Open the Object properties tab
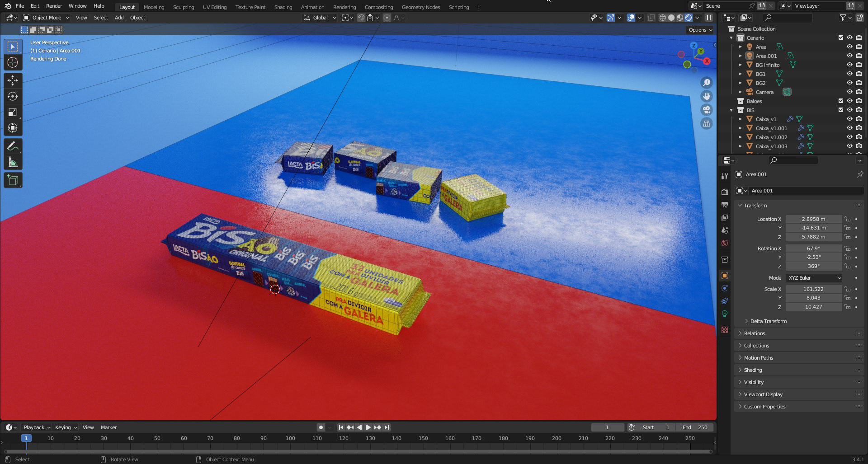868x464 pixels. [725, 276]
